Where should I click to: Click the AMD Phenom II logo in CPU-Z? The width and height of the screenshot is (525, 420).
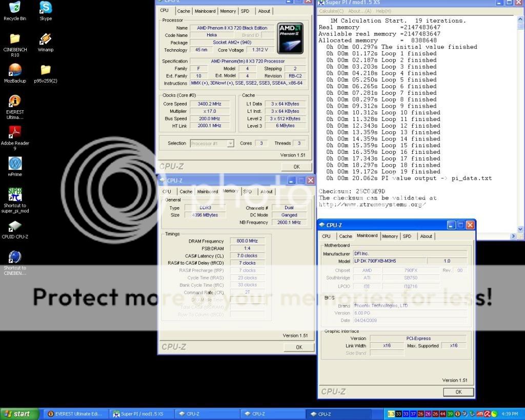pyautogui.click(x=291, y=38)
